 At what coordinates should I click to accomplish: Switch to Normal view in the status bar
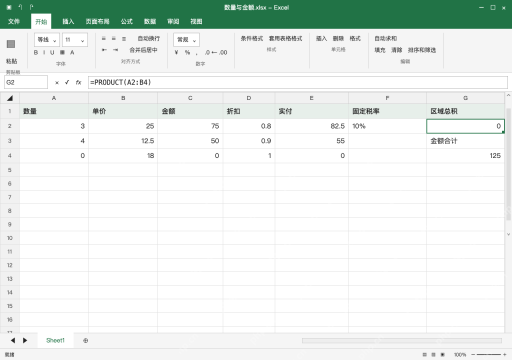pyautogui.click(x=424, y=355)
